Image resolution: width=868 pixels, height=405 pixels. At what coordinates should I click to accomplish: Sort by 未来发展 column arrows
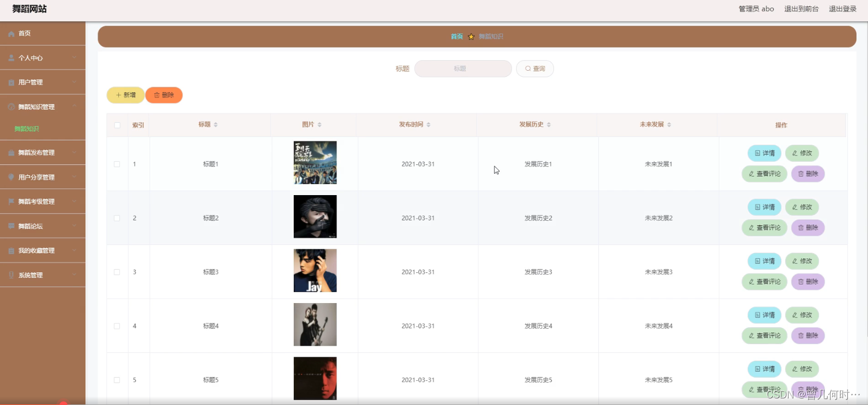click(x=669, y=125)
